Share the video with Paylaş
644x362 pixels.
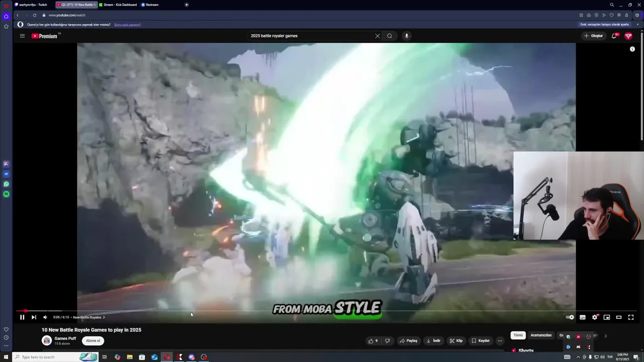[x=409, y=341]
